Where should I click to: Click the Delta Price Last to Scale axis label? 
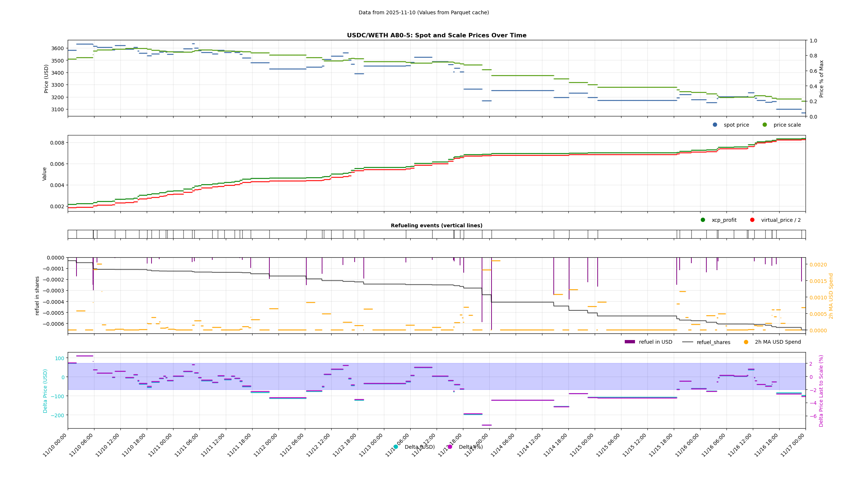821,391
